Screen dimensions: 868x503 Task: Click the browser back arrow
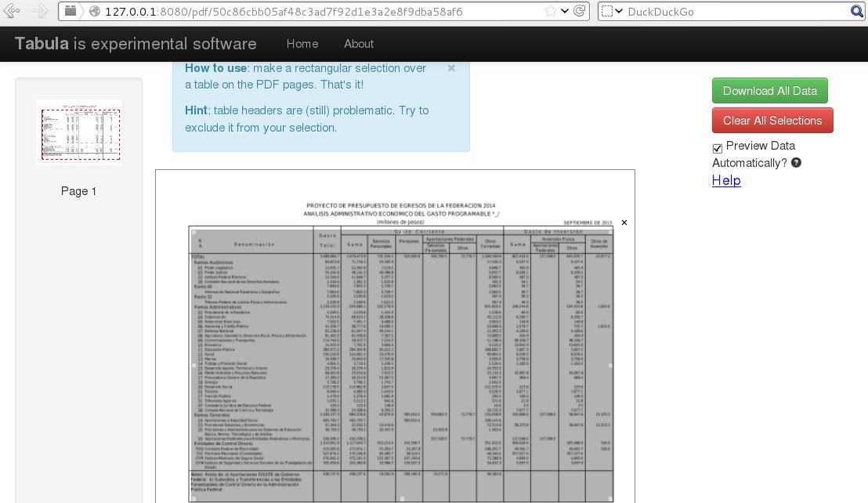tap(13, 11)
